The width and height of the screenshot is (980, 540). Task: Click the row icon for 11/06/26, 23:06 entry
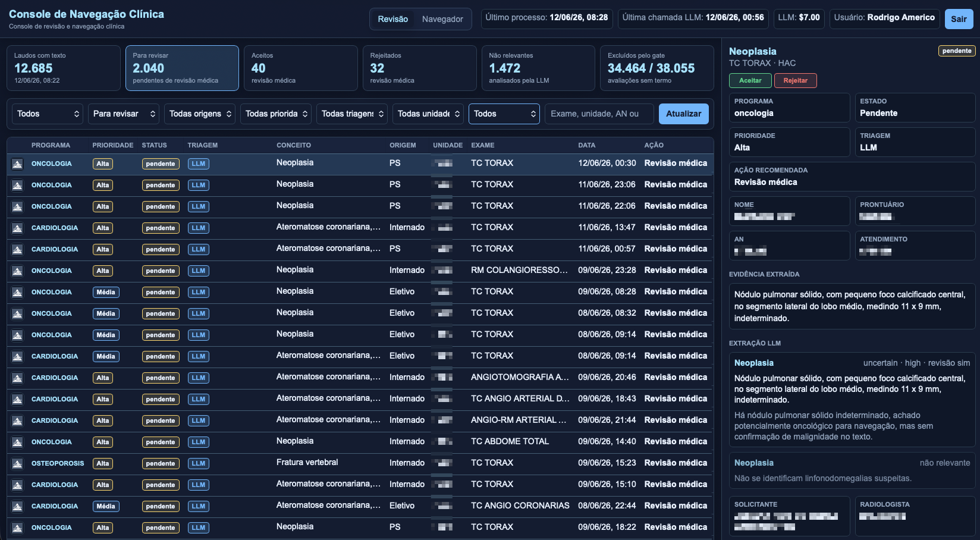(x=17, y=185)
